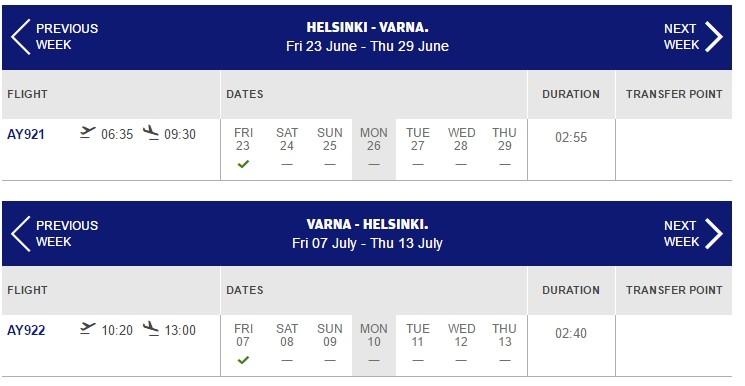Click the right arrow for Helsinki - Varna next week

pos(714,37)
